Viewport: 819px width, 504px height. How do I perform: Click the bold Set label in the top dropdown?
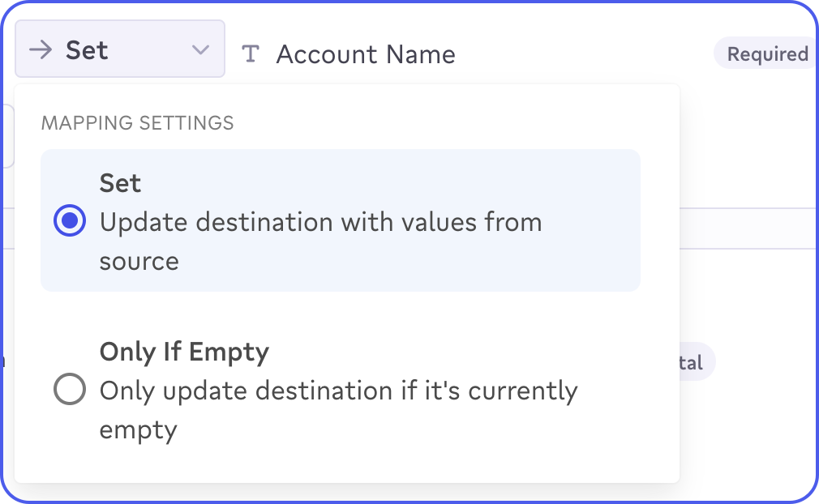(x=87, y=50)
